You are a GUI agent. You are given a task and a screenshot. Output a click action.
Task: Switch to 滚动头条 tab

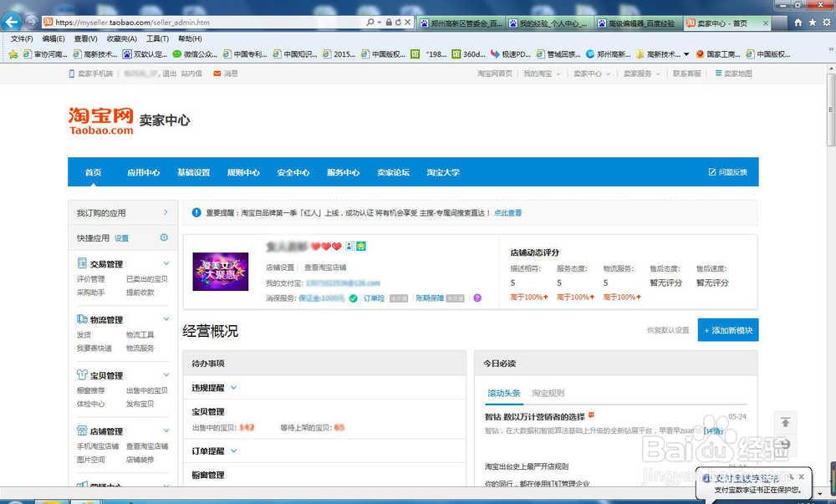[504, 393]
